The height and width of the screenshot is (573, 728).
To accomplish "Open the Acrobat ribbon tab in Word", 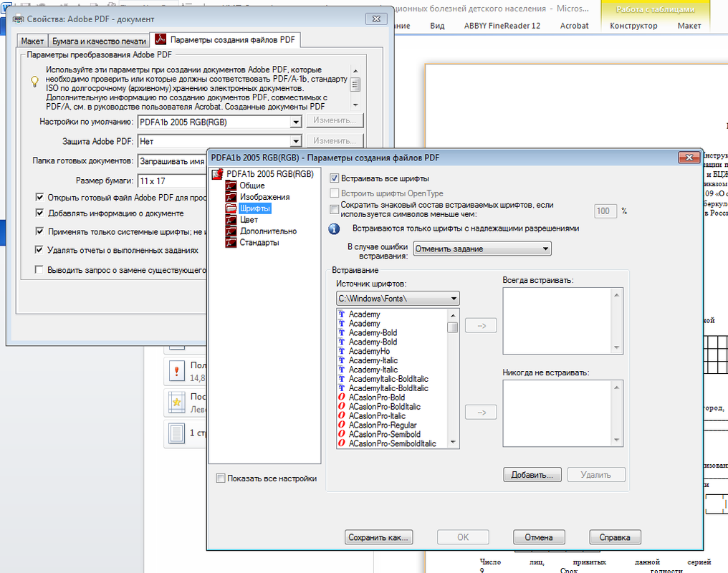I will tap(575, 26).
